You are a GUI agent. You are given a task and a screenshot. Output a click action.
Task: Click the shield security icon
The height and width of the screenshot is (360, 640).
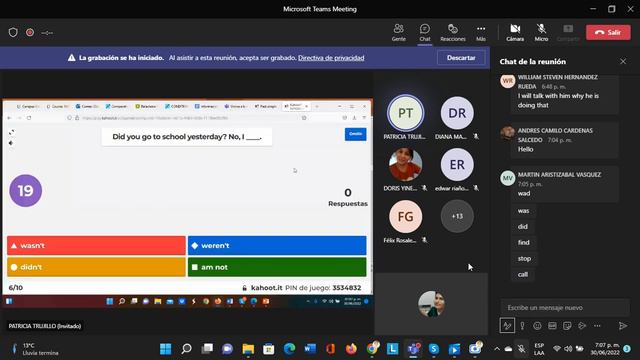(13, 32)
